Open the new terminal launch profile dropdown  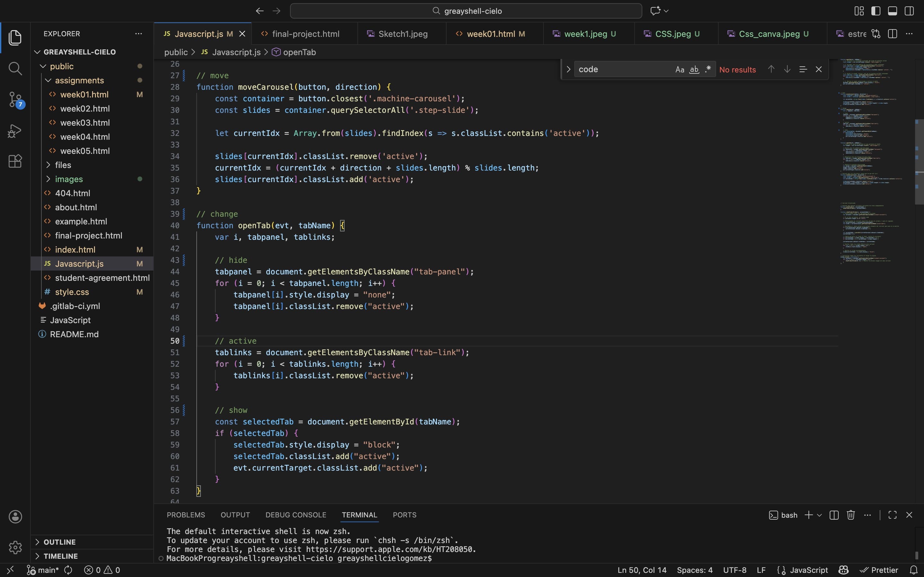click(819, 515)
